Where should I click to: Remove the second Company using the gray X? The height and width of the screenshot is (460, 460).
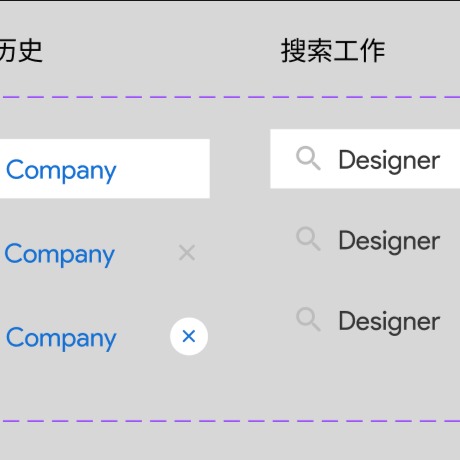(187, 253)
